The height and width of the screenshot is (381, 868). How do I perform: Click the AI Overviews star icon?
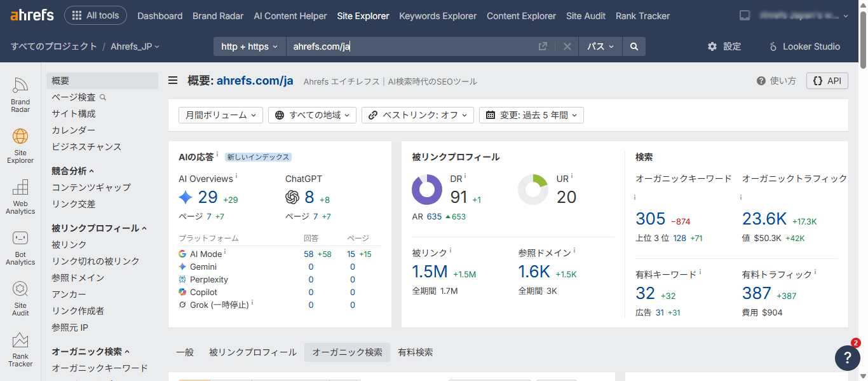click(186, 197)
